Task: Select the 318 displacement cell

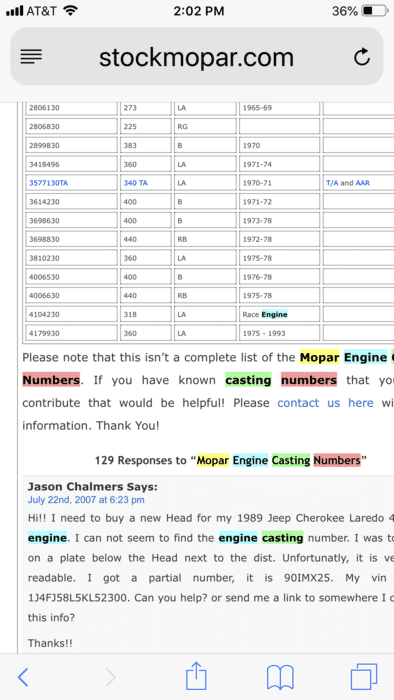Action: tap(145, 314)
